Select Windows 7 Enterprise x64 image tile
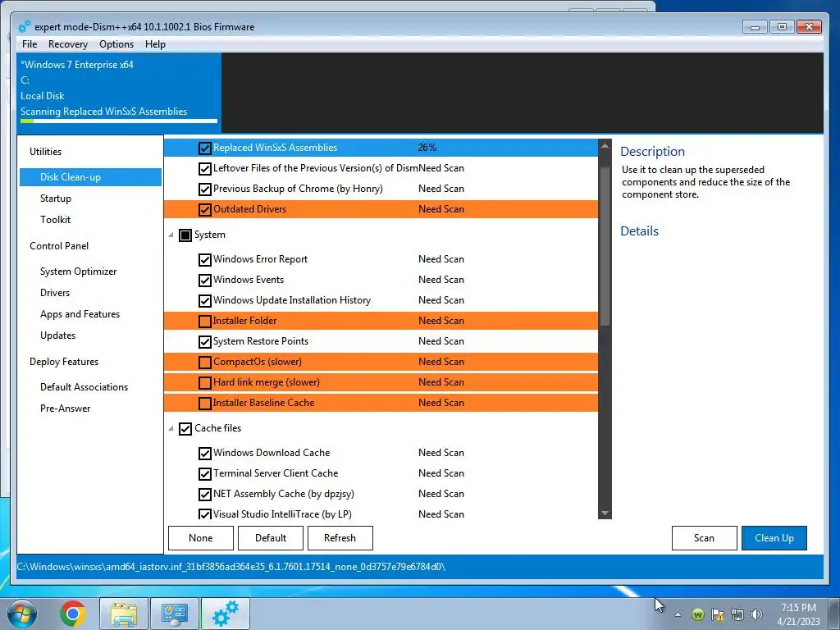 click(x=119, y=92)
